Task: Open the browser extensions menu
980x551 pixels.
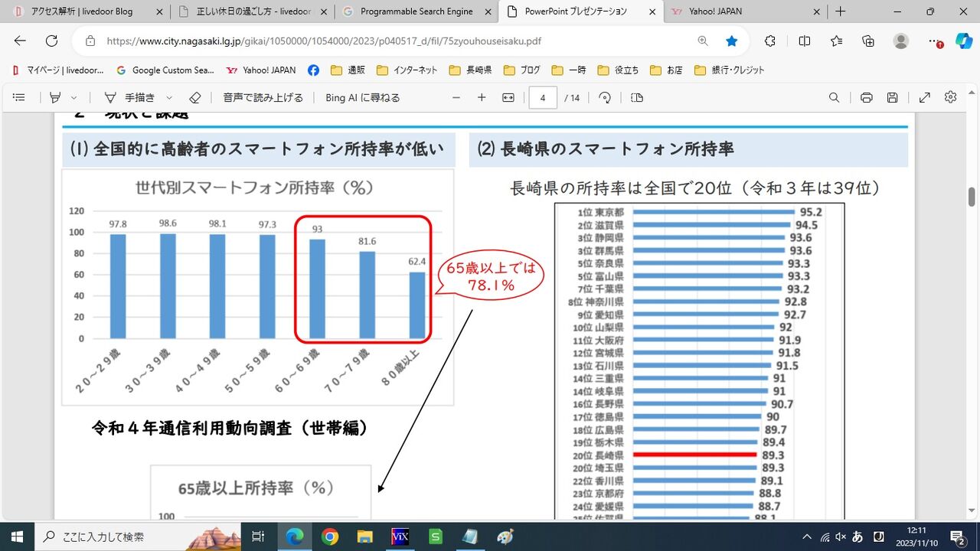Action: pos(770,41)
